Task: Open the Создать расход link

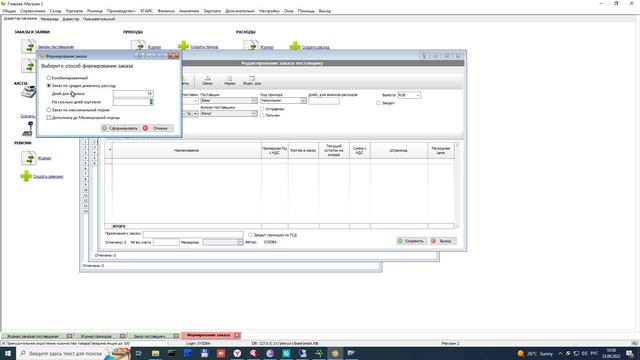Action: click(x=316, y=47)
